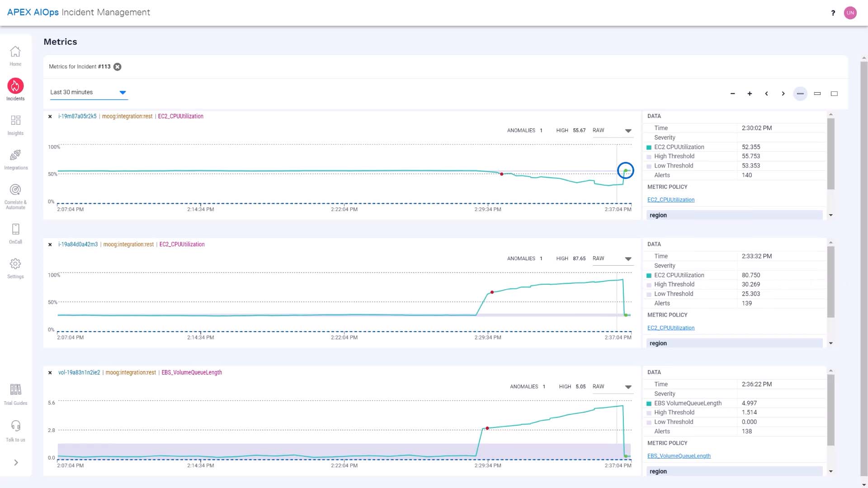Select the region header in third data panel
Image resolution: width=868 pixels, height=488 pixels.
734,471
